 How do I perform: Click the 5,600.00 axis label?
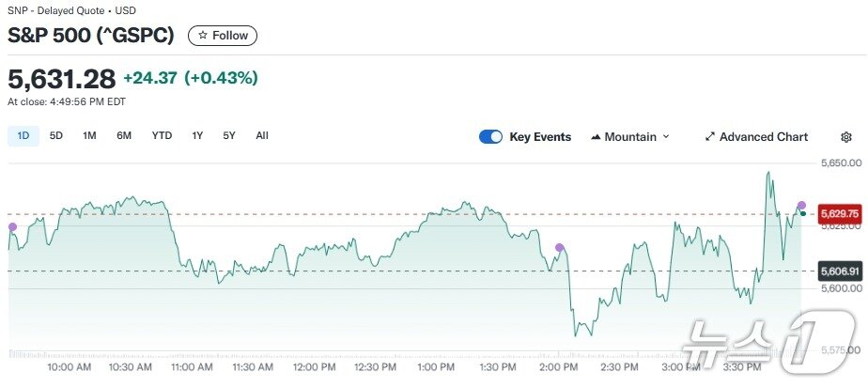tap(841, 288)
